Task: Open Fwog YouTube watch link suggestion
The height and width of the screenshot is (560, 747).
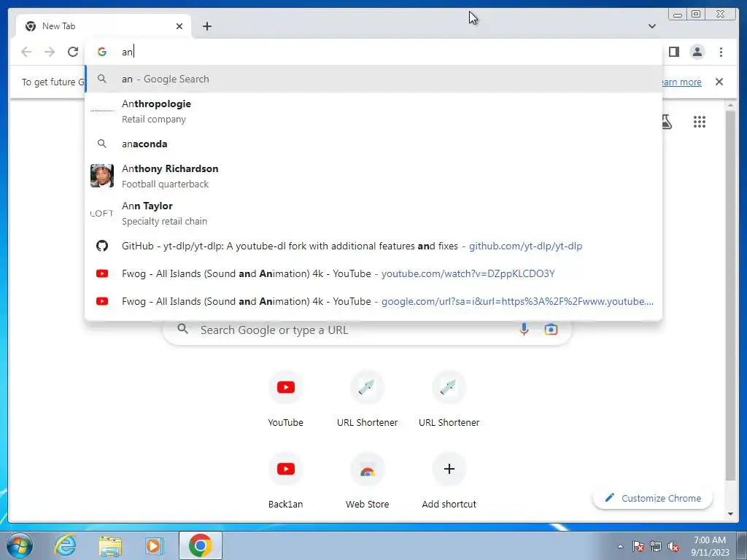Action: point(373,273)
